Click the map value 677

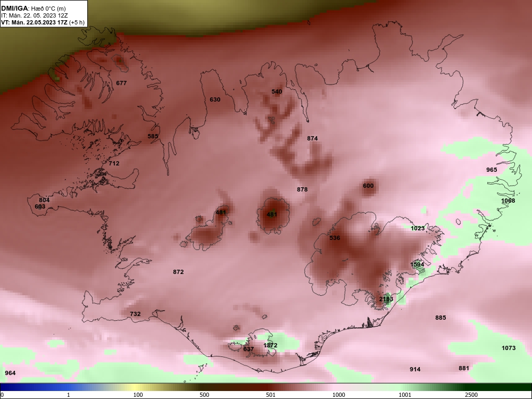pyautogui.click(x=121, y=83)
